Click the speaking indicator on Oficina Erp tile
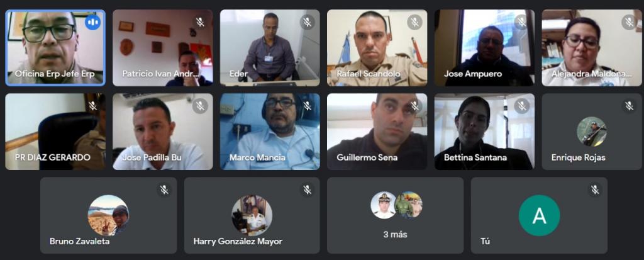 93,22
